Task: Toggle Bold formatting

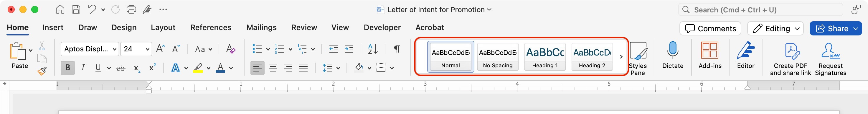Action: point(68,68)
